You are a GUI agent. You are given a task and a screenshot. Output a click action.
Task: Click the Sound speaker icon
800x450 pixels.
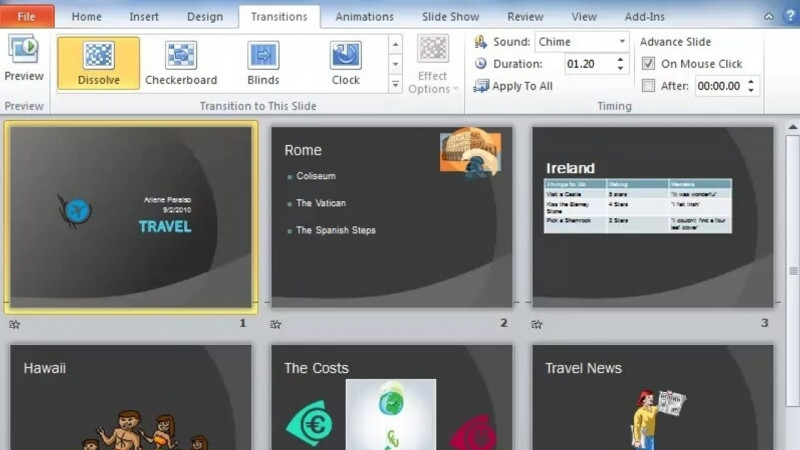click(x=481, y=42)
